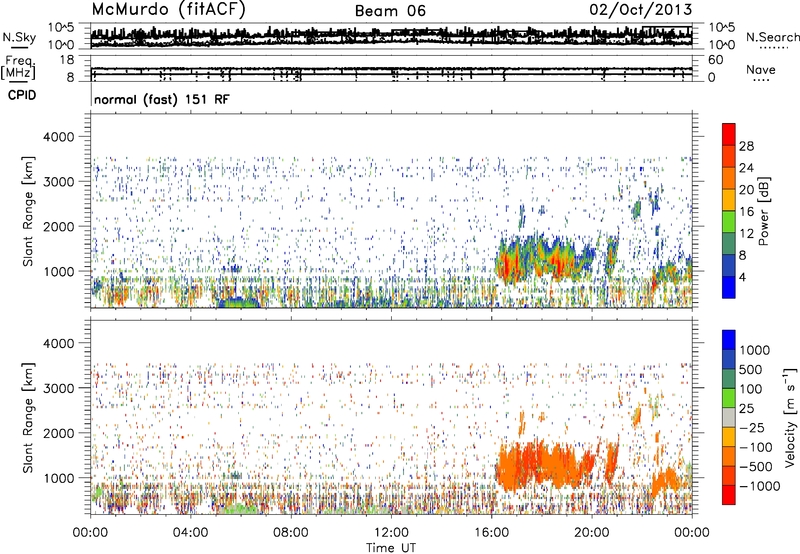The height and width of the screenshot is (554, 800).
Task: Pick the dark blue top segment of velocity colorbar
Action: 729,340
